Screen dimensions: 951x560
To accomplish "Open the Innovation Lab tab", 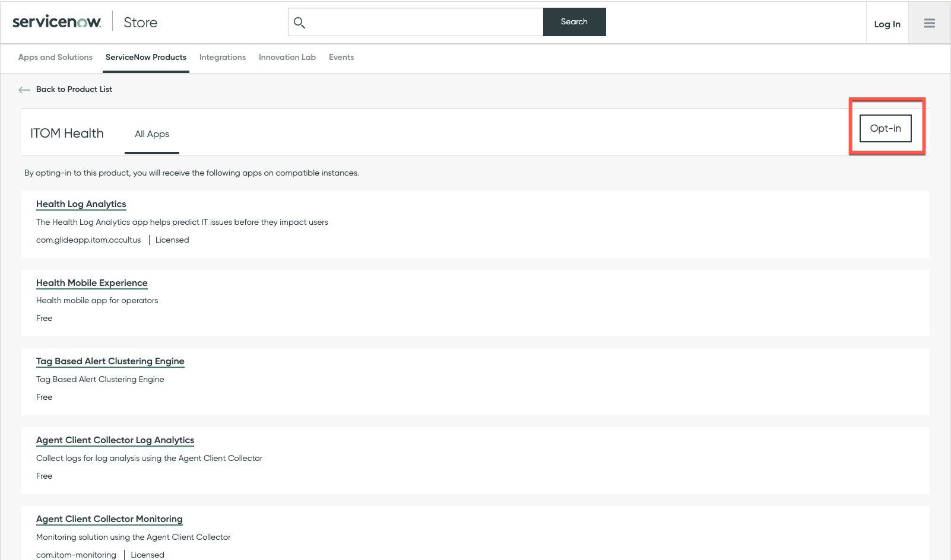I will [x=287, y=58].
